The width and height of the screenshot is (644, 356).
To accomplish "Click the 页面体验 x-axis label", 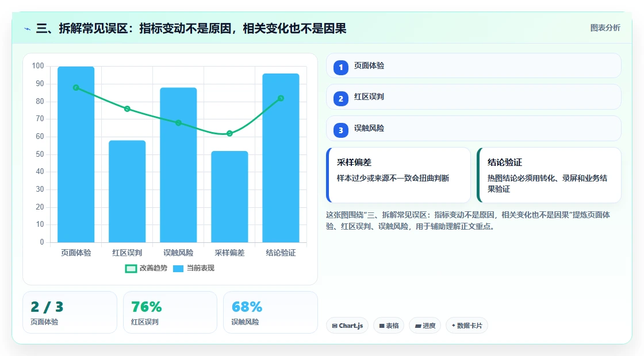I will pyautogui.click(x=76, y=253).
